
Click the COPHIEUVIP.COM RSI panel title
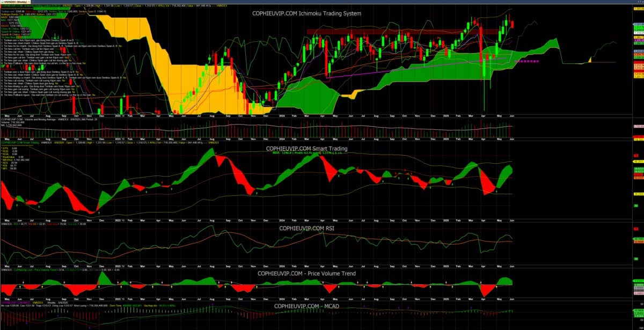click(x=307, y=228)
